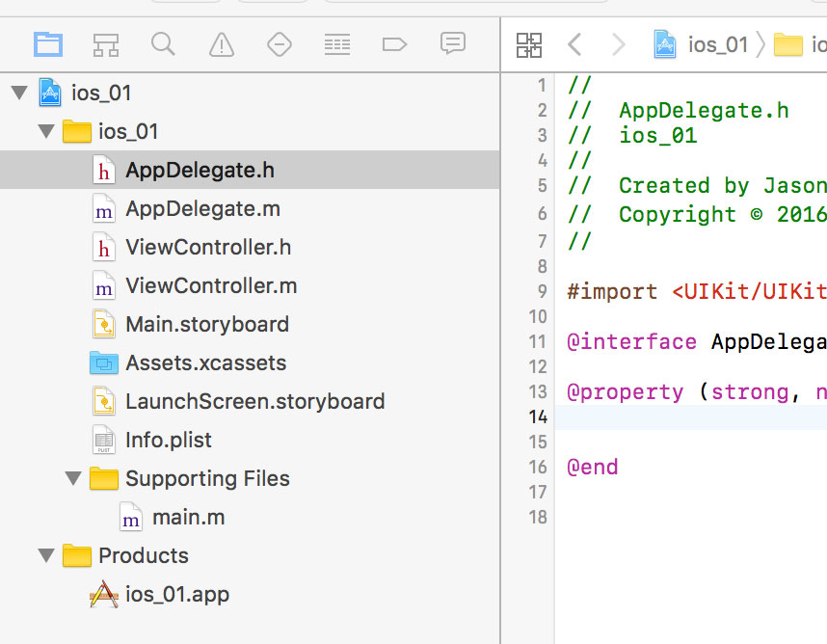The image size is (827, 644).
Task: Select AppDelegate.m in the navigator
Action: coord(202,209)
